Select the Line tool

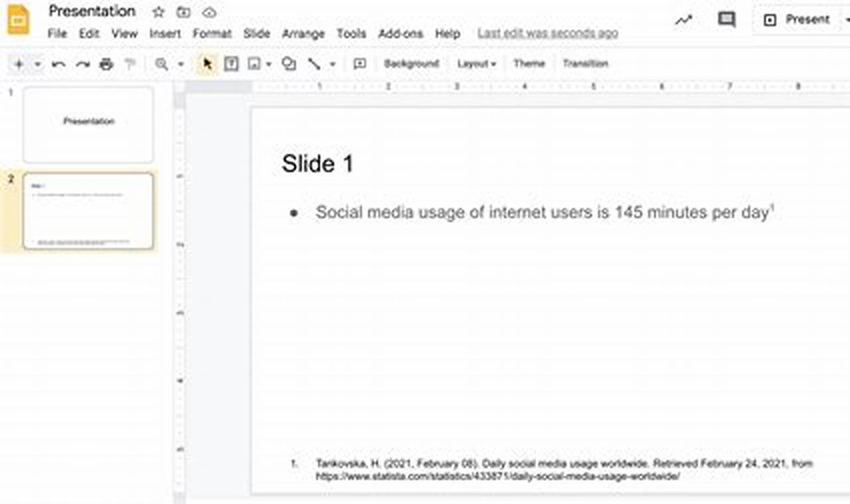pos(313,64)
